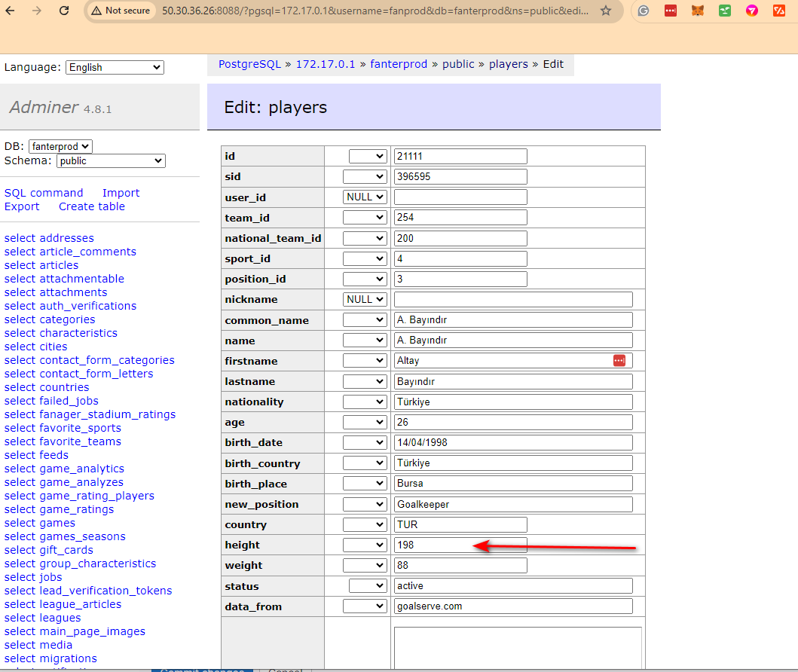
Task: Click the status input with active
Action: (x=513, y=585)
